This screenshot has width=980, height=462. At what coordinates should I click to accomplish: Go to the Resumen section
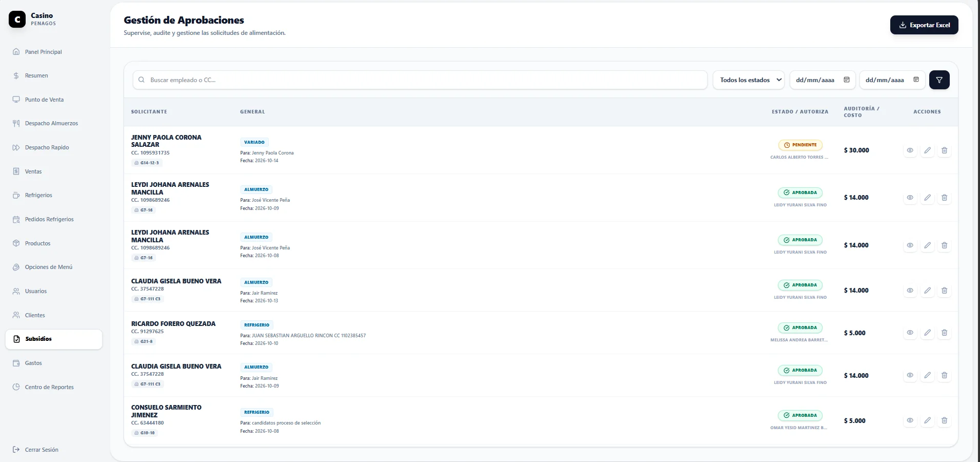pos(54,75)
